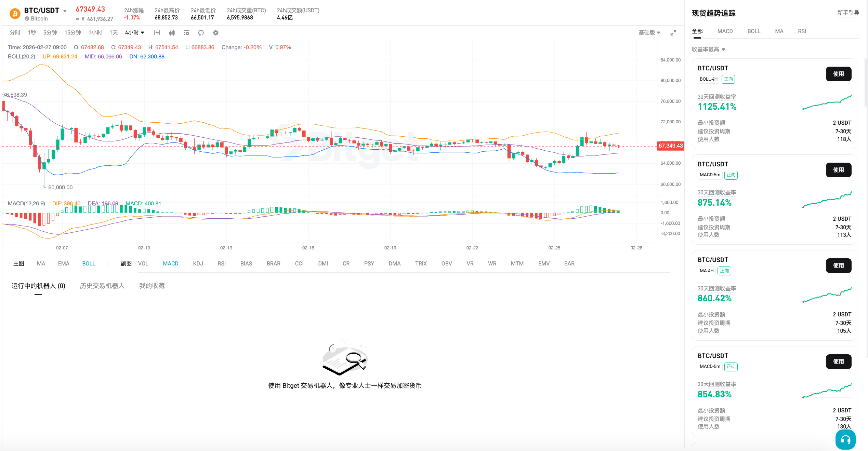Toggle the MA overlay on the main chart

41,263
